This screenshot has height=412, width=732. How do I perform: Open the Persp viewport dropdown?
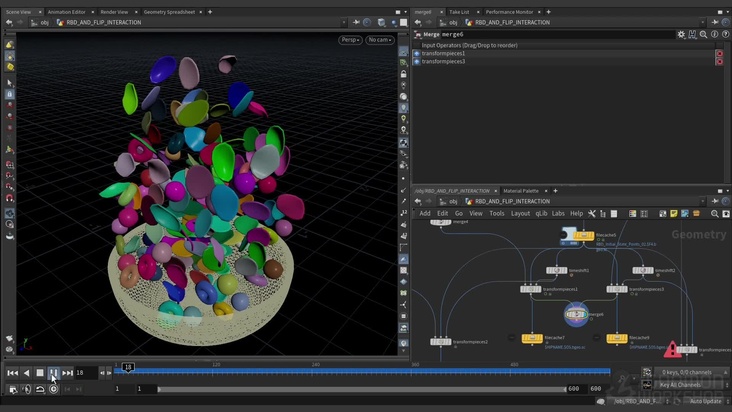(x=350, y=40)
